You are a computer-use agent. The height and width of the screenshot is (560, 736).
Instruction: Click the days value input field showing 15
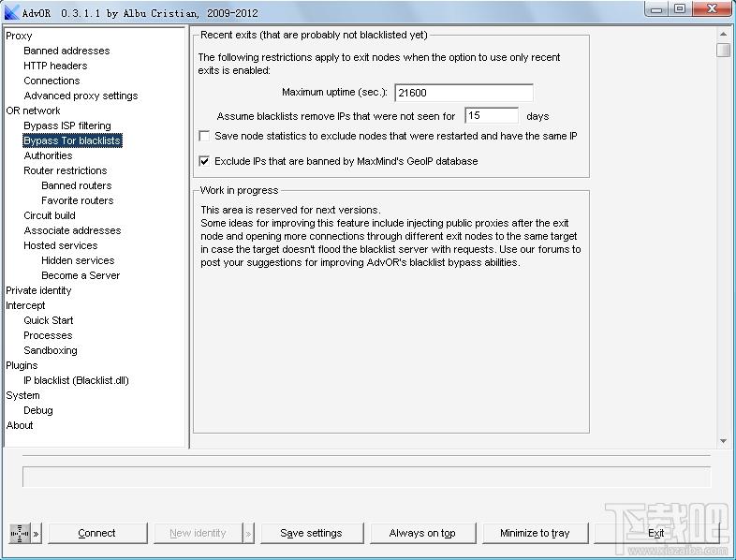coord(492,115)
